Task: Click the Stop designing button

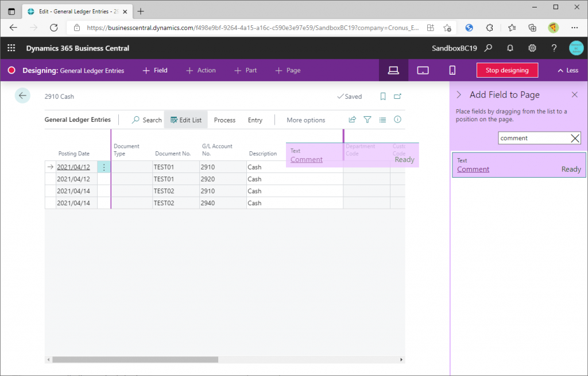Action: (x=507, y=70)
